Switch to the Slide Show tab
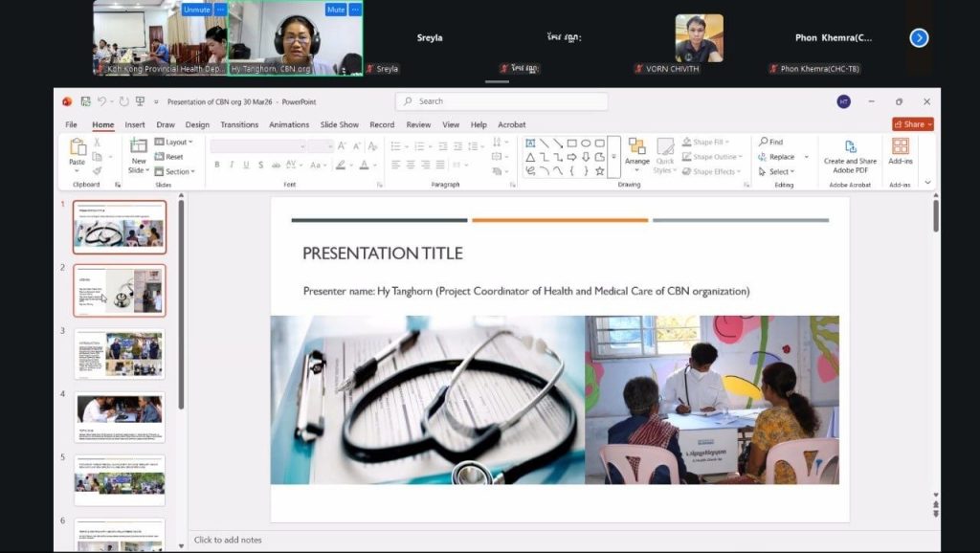The height and width of the screenshot is (553, 980). coord(340,124)
